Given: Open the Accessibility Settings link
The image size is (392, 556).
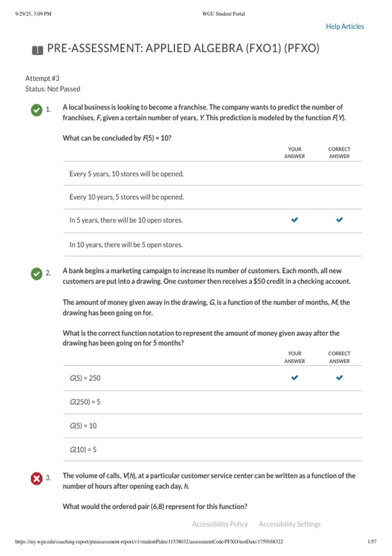Looking at the screenshot, I should pyautogui.click(x=290, y=524).
